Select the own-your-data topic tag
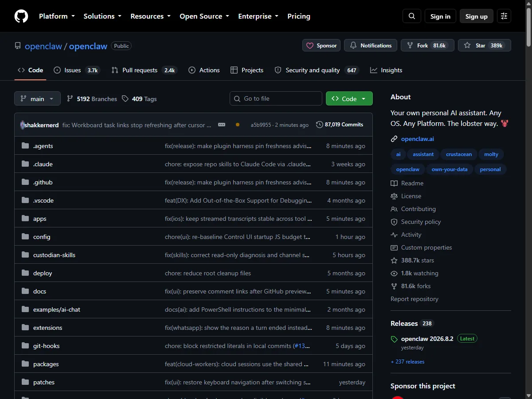 tap(450, 169)
